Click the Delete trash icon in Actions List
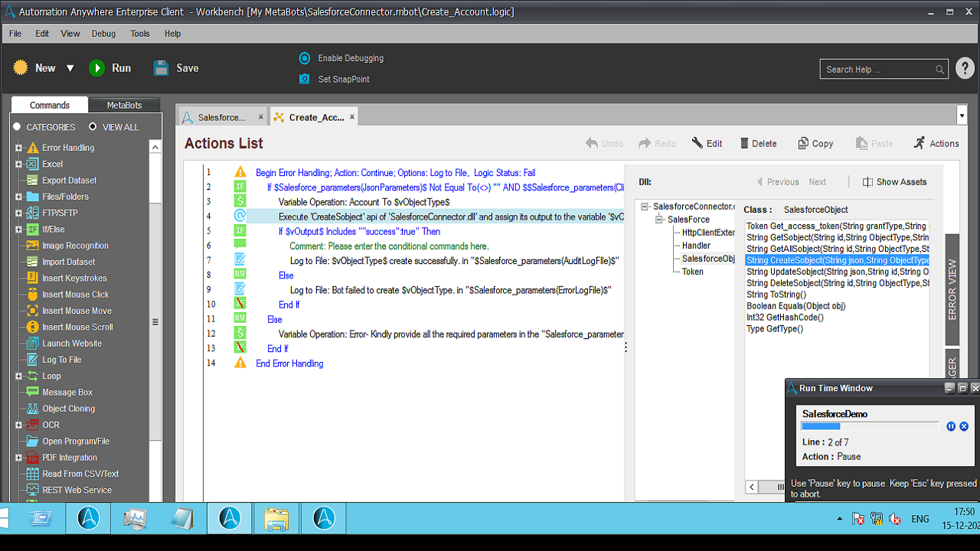This screenshot has height=551, width=980. 744,143
